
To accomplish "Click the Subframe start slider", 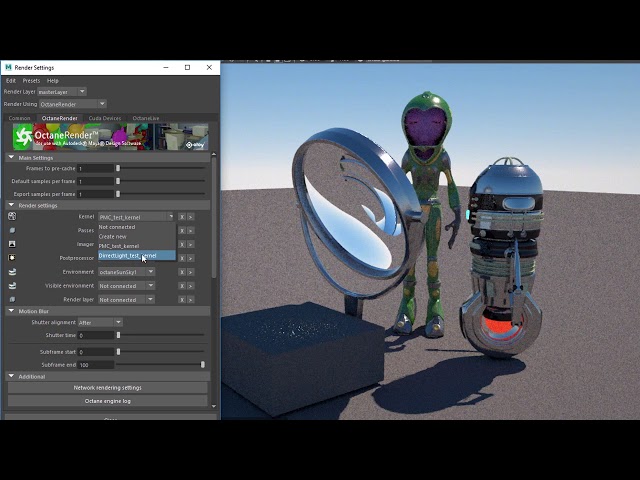I will tap(160, 351).
